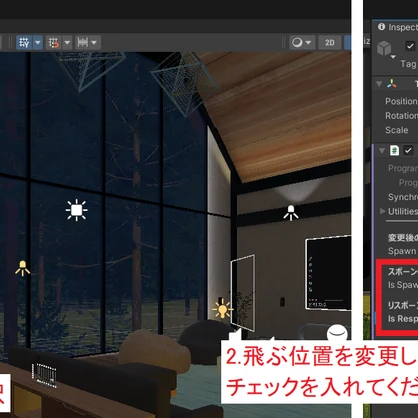Open the snap increment settings dropdown

(x=94, y=43)
